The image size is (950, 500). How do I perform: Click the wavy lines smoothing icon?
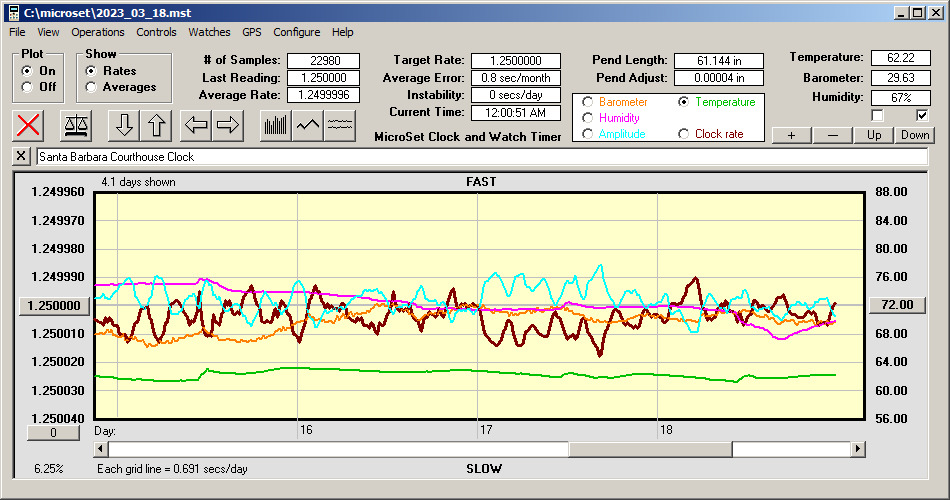pos(340,125)
